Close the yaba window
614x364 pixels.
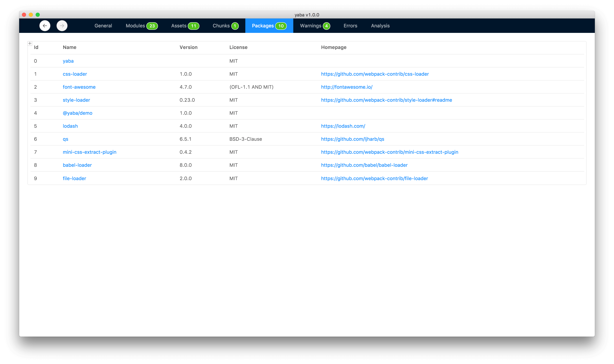tap(24, 15)
